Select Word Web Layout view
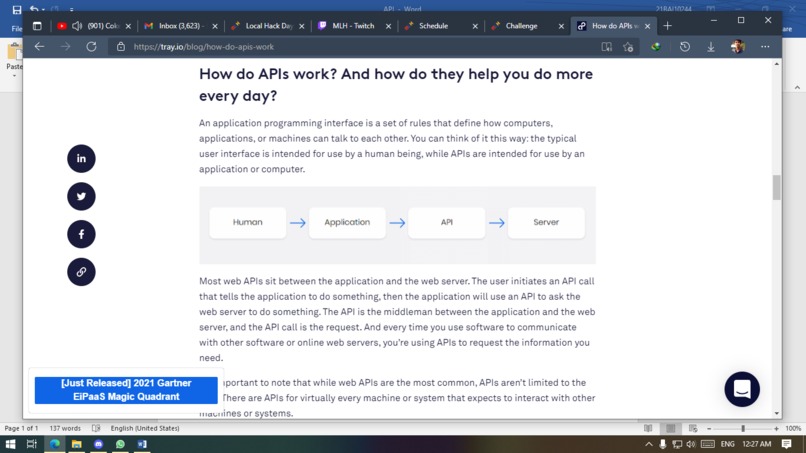Screen dimensions: 806x453 tap(693, 428)
